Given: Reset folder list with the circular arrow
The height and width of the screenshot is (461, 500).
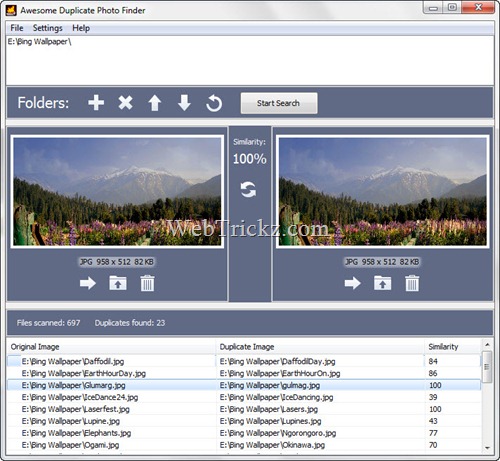Looking at the screenshot, I should (x=214, y=103).
